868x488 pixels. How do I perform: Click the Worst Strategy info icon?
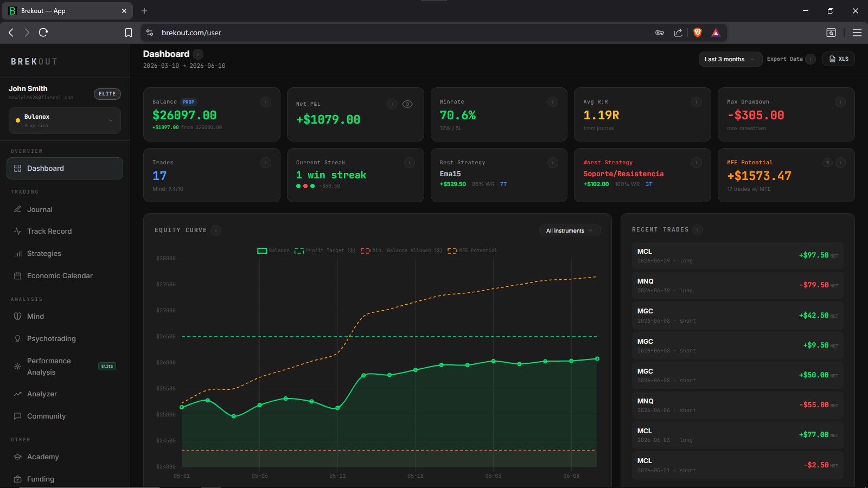pyautogui.click(x=697, y=163)
